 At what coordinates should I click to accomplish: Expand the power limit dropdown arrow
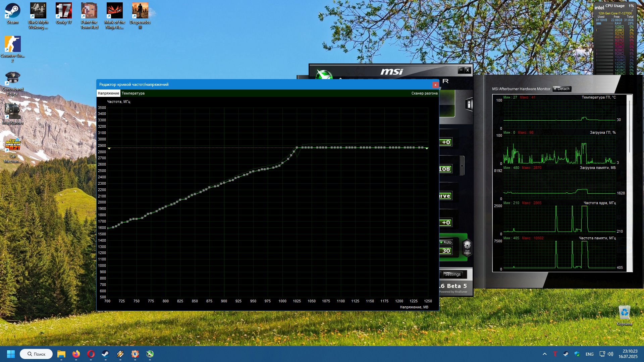(x=462, y=166)
